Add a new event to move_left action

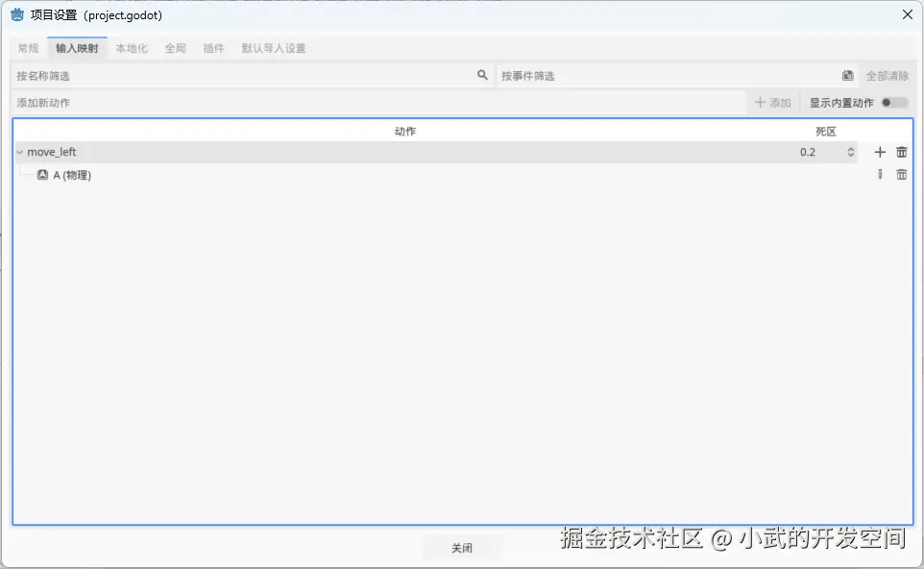tap(878, 151)
